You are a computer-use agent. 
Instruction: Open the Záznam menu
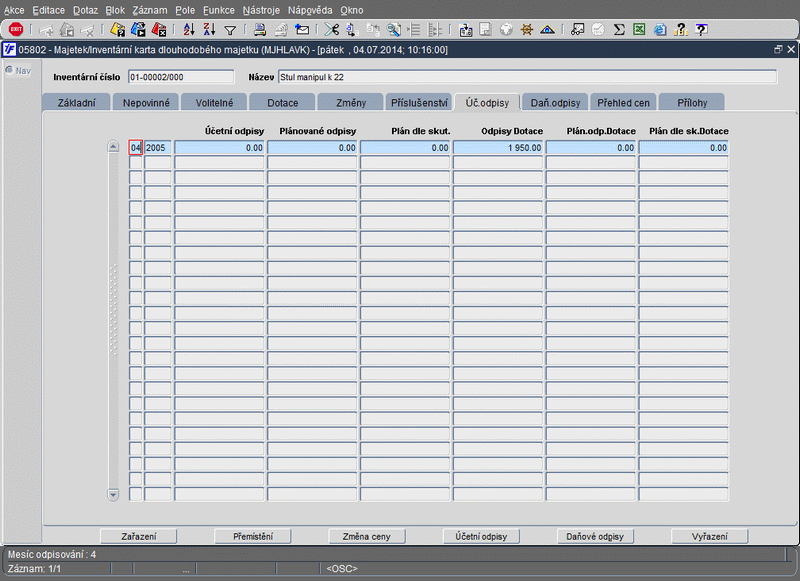pyautogui.click(x=149, y=10)
